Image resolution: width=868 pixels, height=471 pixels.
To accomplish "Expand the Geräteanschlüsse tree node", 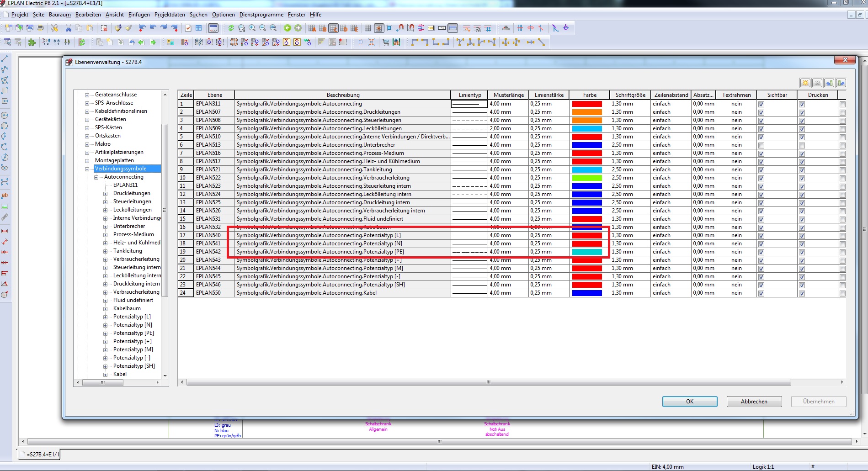I will (87, 95).
